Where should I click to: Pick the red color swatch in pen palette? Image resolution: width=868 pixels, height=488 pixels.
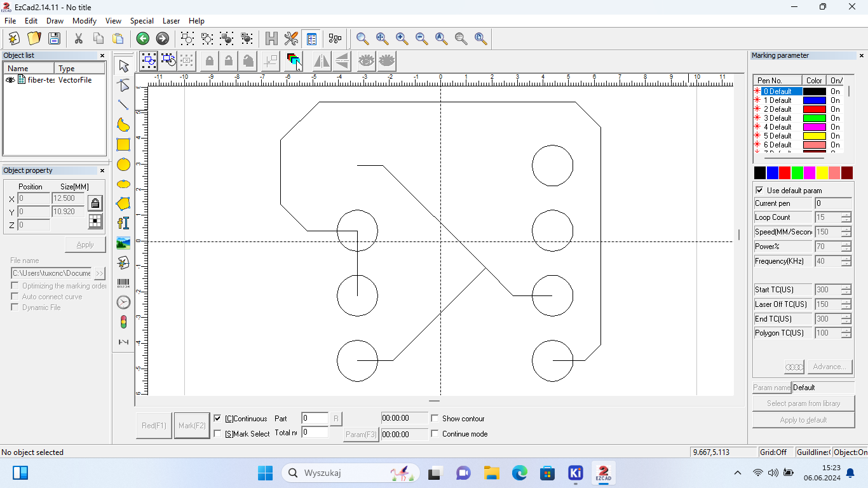coord(785,173)
